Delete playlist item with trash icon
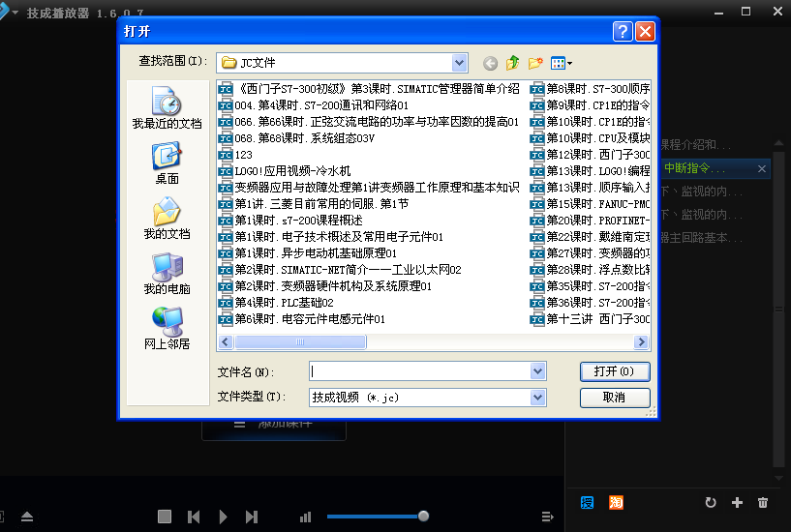The image size is (791, 532). [x=763, y=503]
